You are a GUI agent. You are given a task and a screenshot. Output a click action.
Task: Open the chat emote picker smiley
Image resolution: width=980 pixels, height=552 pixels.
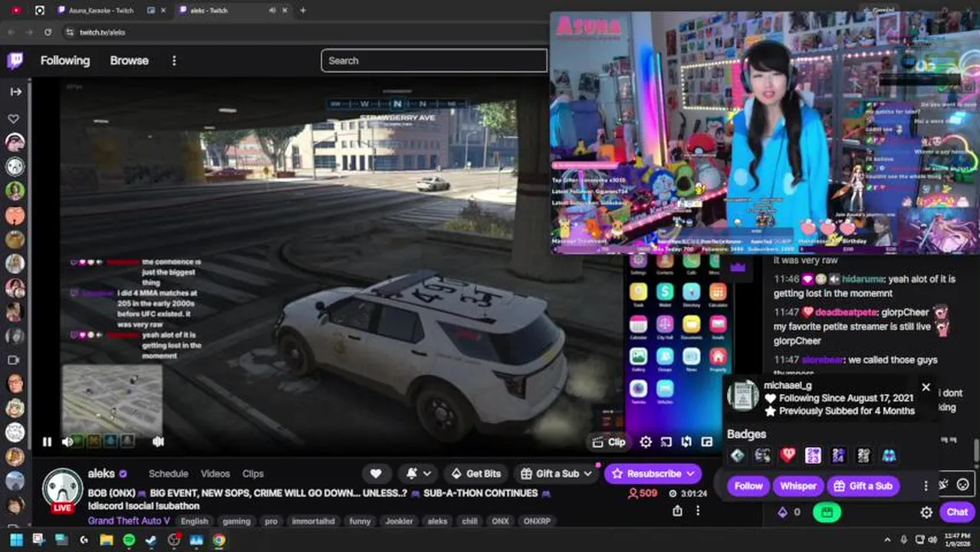[x=962, y=485]
